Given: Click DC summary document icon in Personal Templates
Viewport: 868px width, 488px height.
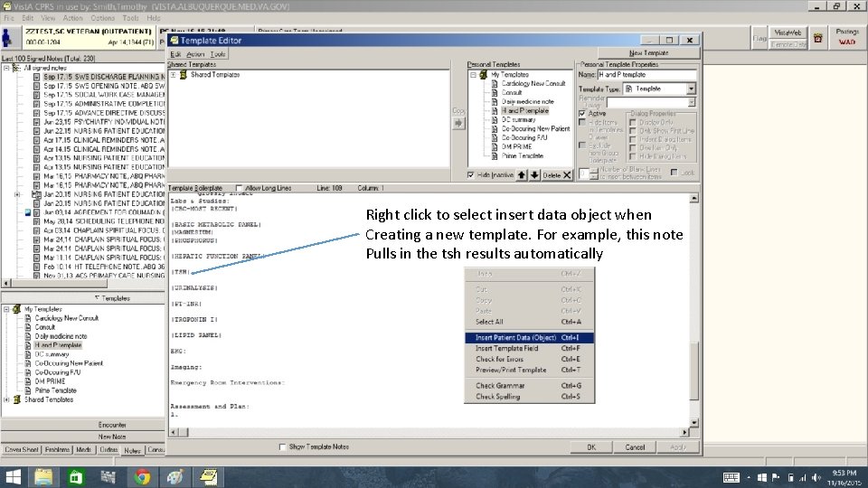Looking at the screenshot, I should click(495, 119).
